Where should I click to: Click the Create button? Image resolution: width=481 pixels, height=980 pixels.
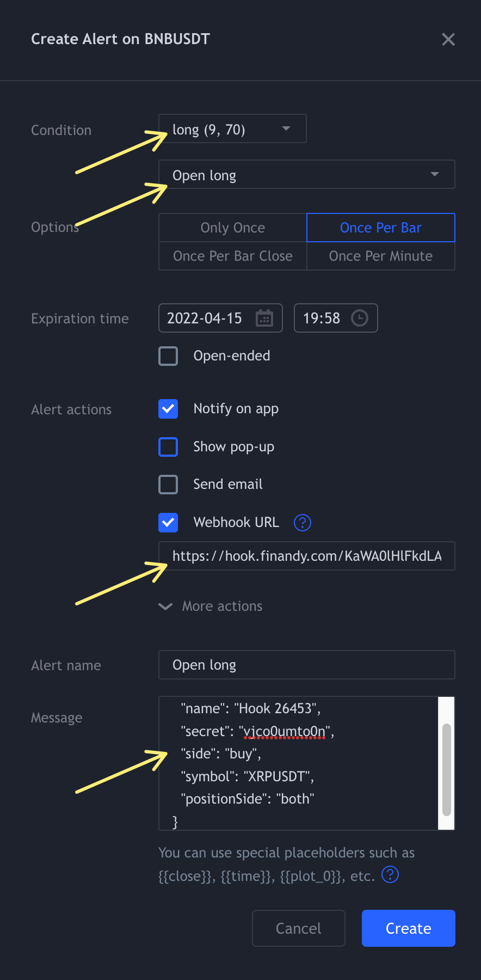coord(409,928)
